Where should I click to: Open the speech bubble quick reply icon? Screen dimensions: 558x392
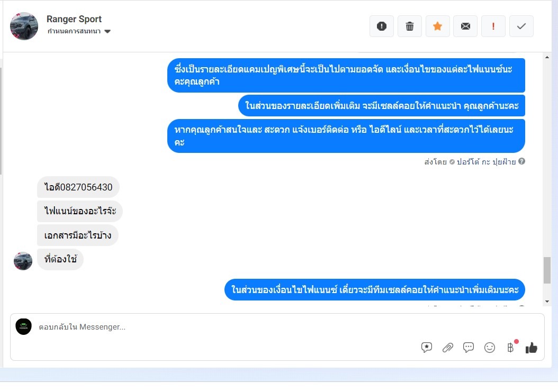[x=469, y=348]
